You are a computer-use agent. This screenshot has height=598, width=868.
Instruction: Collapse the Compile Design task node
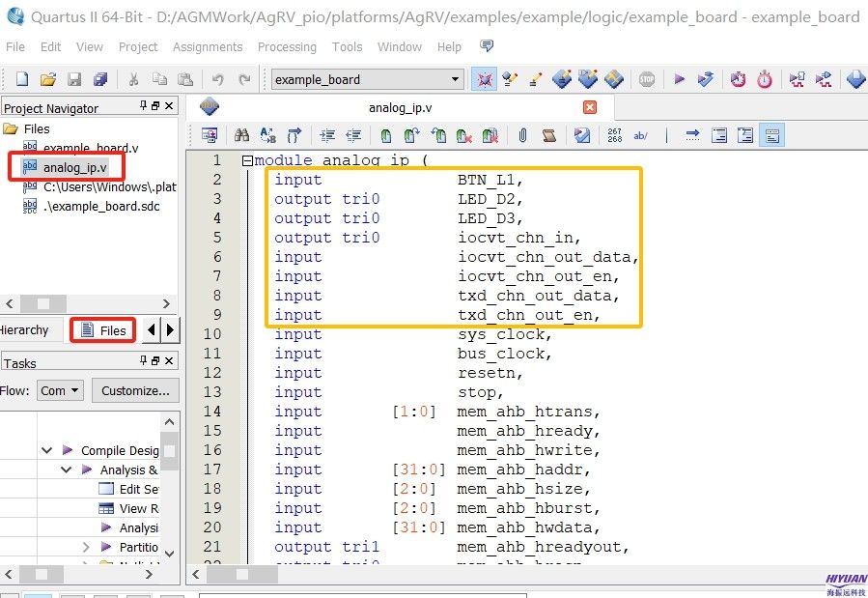(x=47, y=450)
